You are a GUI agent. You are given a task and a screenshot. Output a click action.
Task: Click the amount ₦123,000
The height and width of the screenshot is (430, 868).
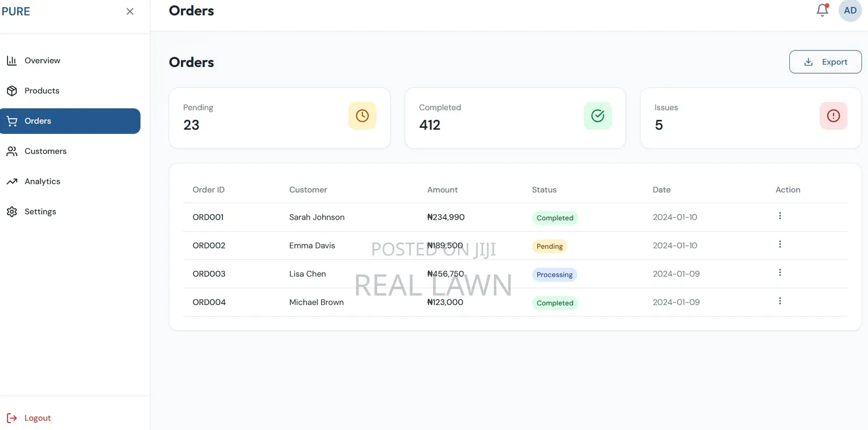tap(445, 303)
